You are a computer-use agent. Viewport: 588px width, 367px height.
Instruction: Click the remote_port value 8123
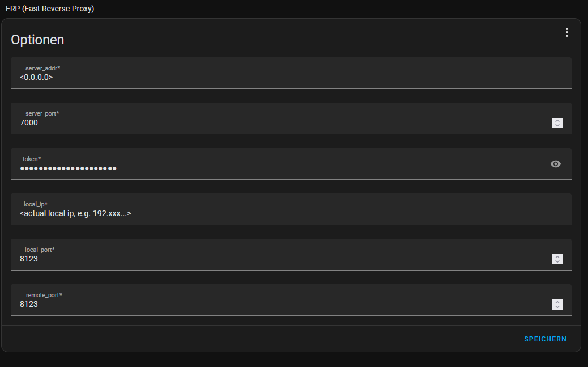pyautogui.click(x=29, y=304)
